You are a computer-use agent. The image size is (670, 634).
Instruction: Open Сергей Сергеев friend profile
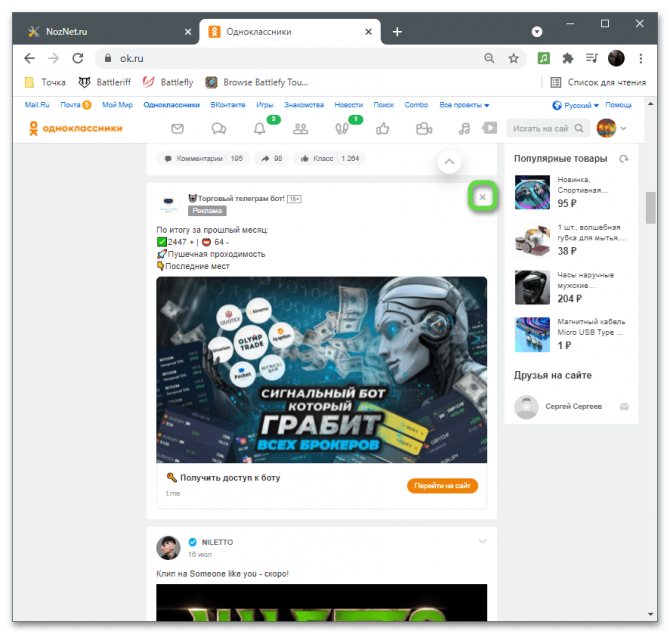tap(573, 406)
